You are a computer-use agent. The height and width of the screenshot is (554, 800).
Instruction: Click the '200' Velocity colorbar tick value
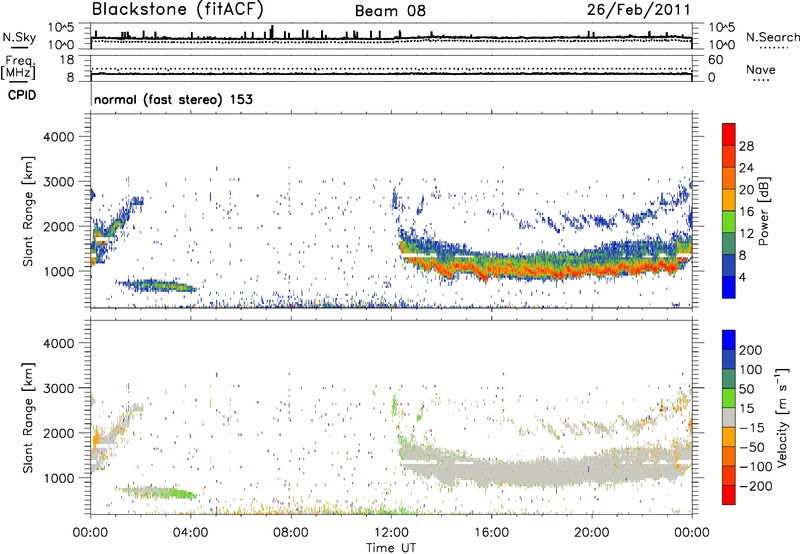(x=751, y=350)
